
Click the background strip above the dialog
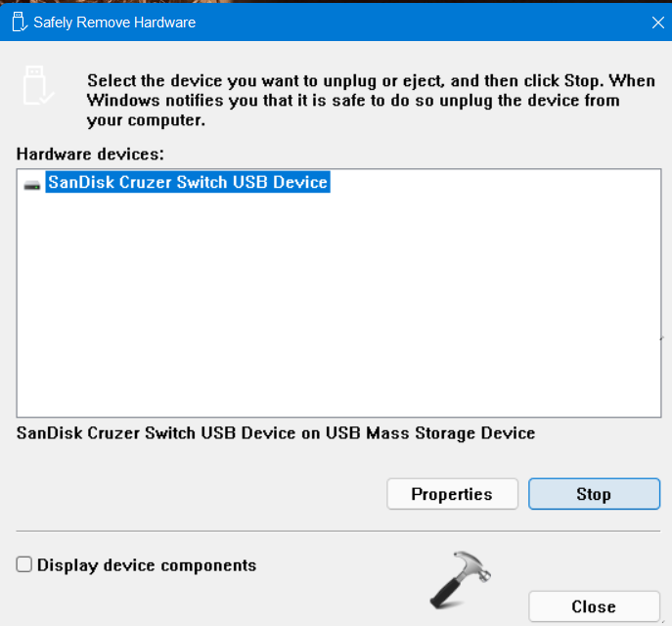pos(336,2)
